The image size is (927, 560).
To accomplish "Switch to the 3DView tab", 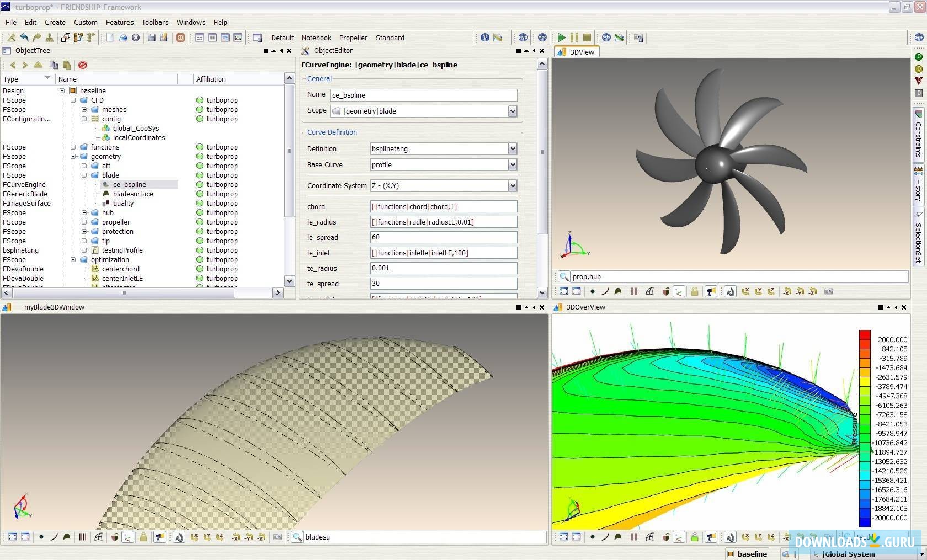I will coord(582,52).
